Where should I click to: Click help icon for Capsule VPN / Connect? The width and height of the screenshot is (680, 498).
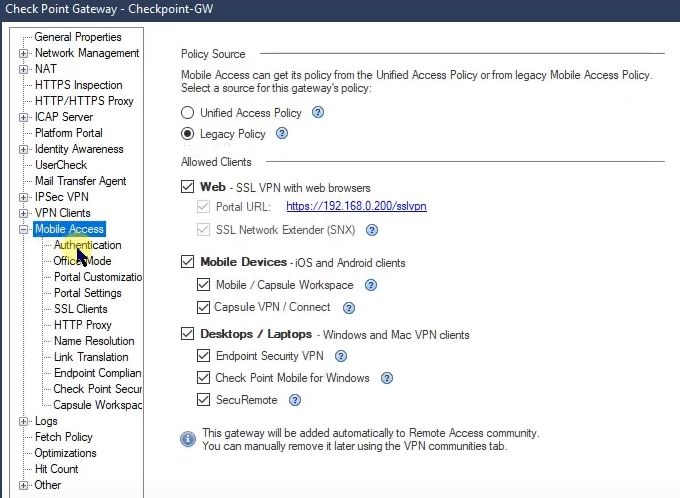[x=349, y=308]
